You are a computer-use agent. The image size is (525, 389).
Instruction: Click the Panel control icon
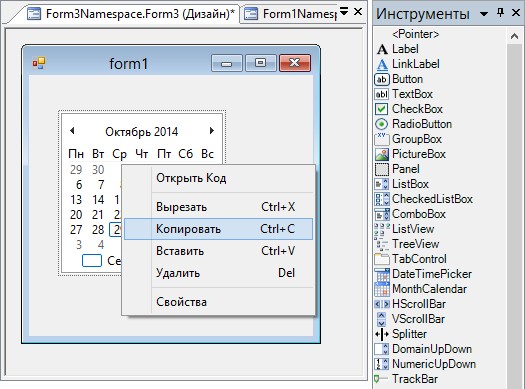click(x=382, y=169)
